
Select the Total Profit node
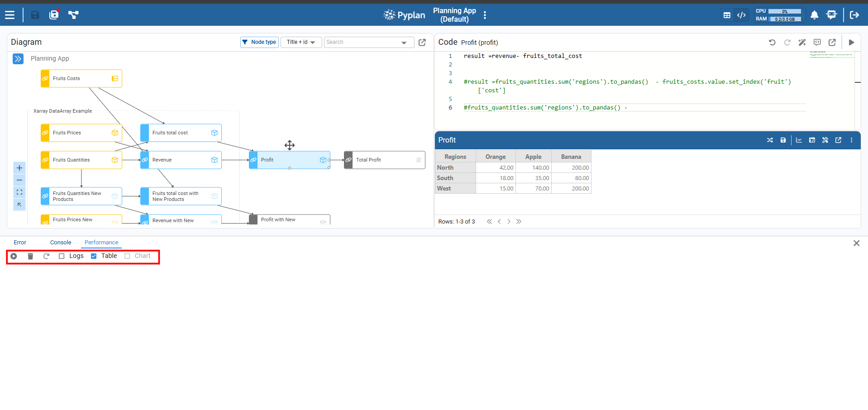click(384, 160)
